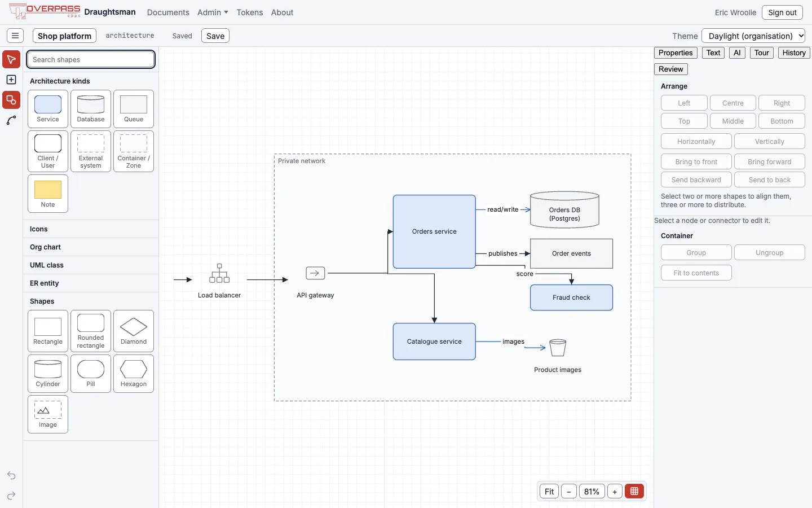The image size is (812, 508).
Task: Click Fit to fit diagram
Action: coord(549,491)
